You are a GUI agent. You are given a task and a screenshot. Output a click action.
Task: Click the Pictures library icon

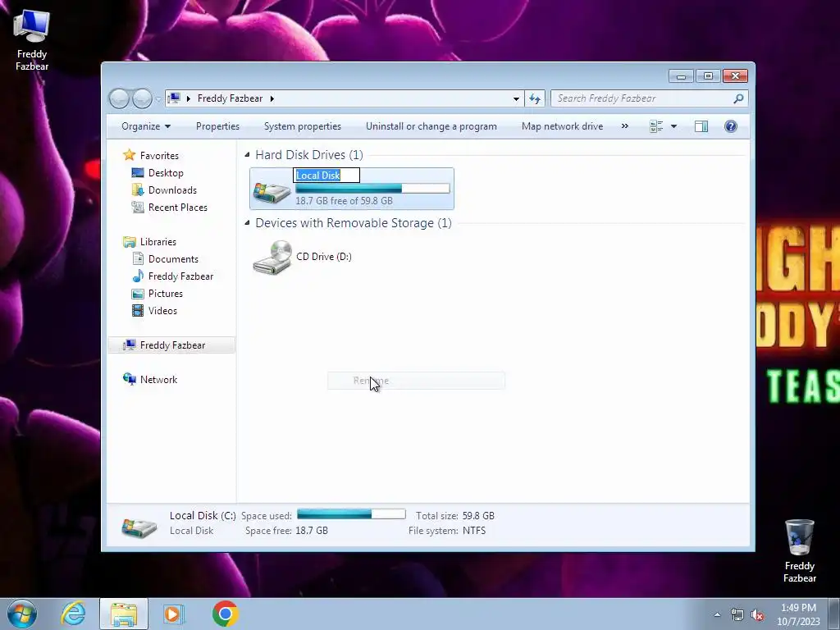pyautogui.click(x=138, y=294)
